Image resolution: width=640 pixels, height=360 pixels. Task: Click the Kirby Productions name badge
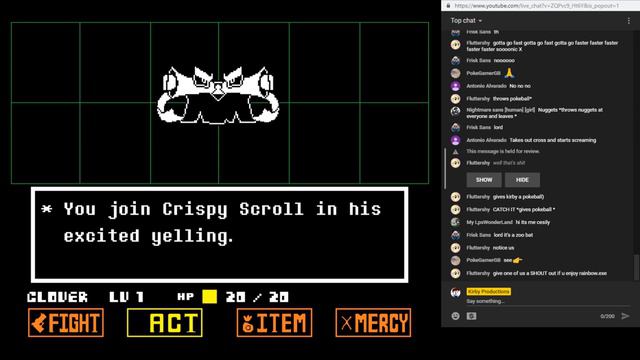click(x=489, y=291)
